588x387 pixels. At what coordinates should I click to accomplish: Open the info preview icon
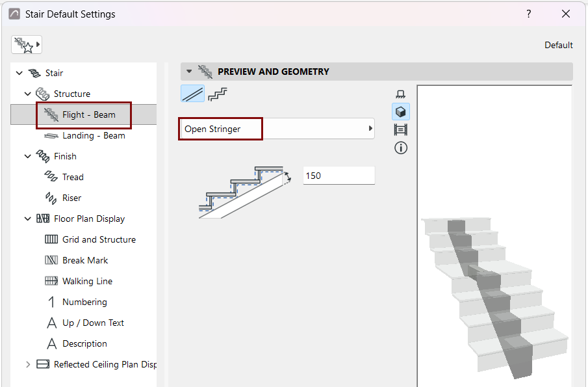tap(400, 148)
